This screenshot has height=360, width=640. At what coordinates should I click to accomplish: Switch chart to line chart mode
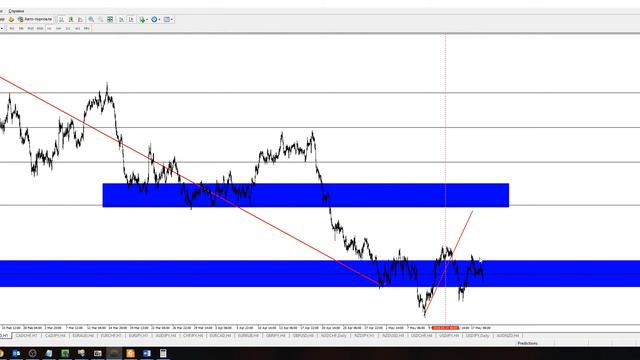[80, 19]
